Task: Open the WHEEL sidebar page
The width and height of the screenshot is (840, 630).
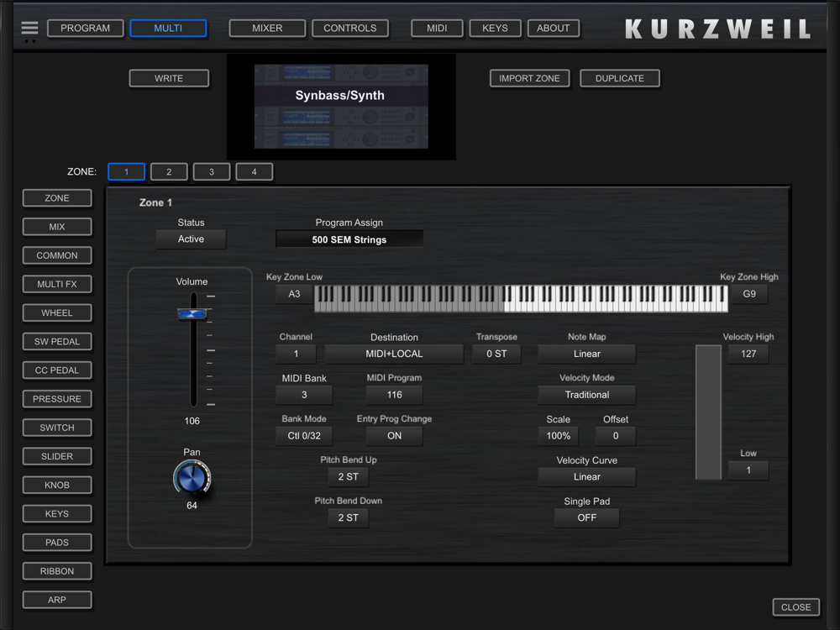Action: tap(57, 312)
